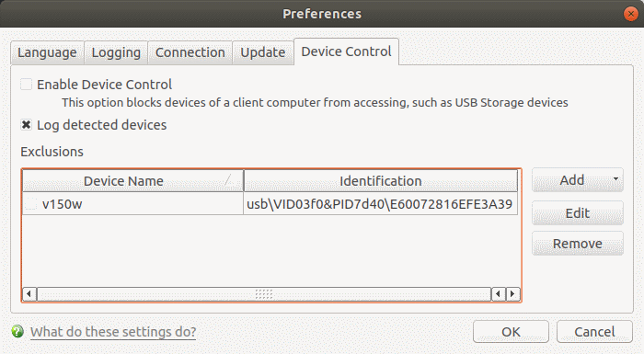644x354 pixels.
Task: Enable Device Control checkbox
Action: tap(27, 85)
